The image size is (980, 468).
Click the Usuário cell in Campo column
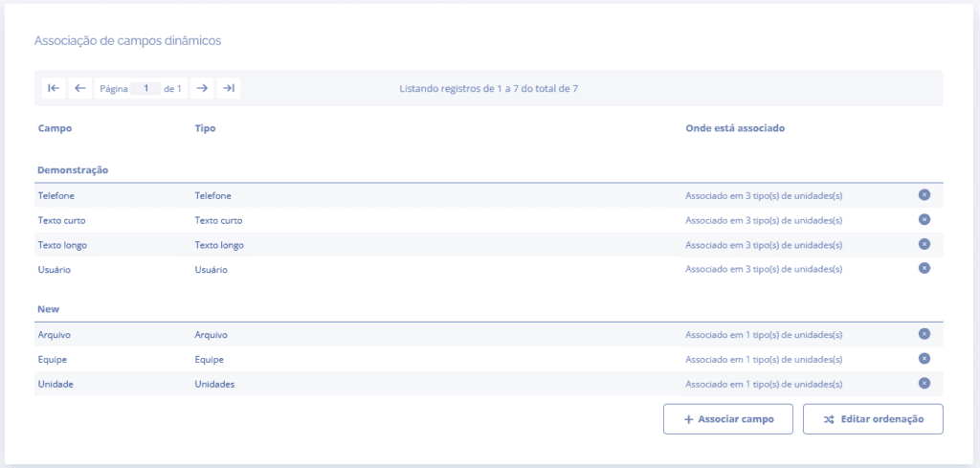tap(54, 269)
